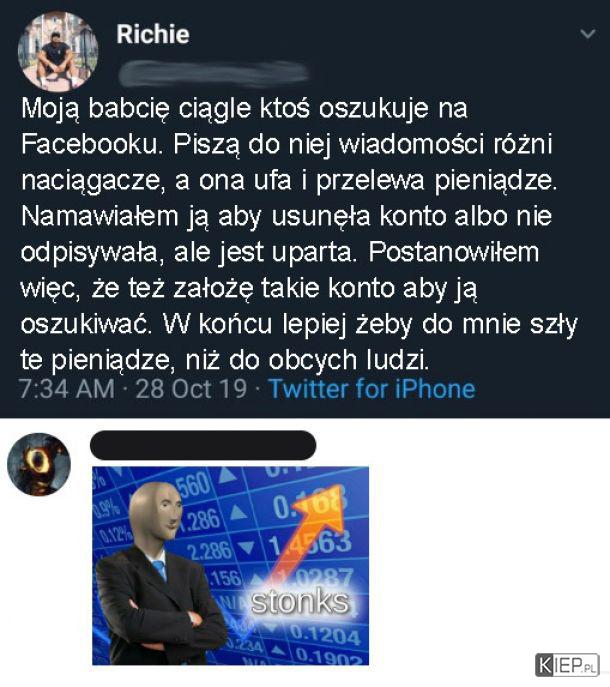Click the blacked-out reply username bar
The height and width of the screenshot is (687, 610).
[x=203, y=445]
